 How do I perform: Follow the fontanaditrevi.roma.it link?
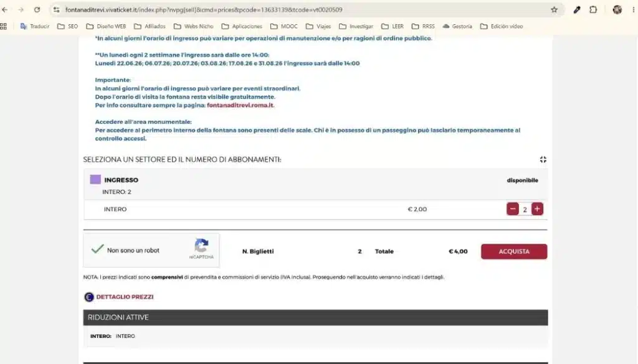(x=240, y=105)
